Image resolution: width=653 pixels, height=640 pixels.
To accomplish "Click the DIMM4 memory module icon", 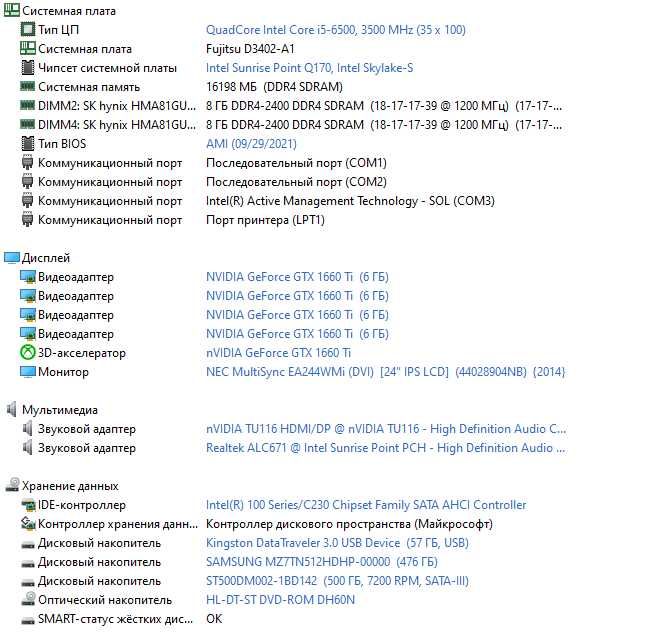I will [27, 124].
